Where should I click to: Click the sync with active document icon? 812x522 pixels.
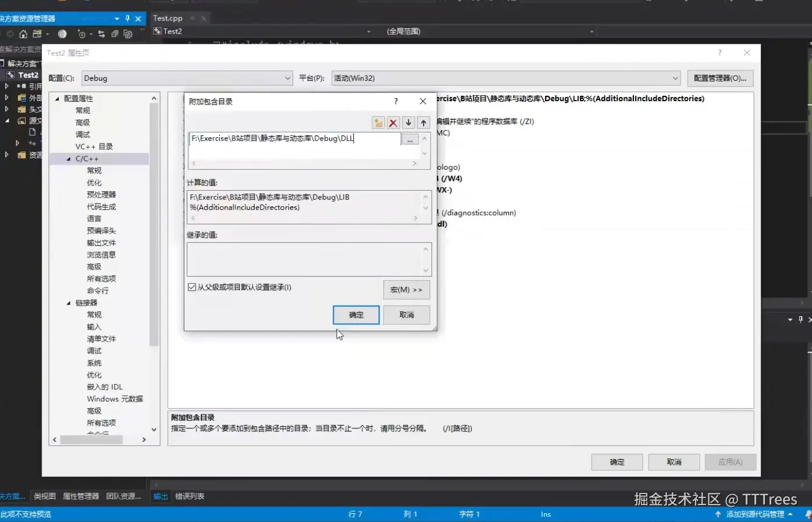[x=102, y=34]
